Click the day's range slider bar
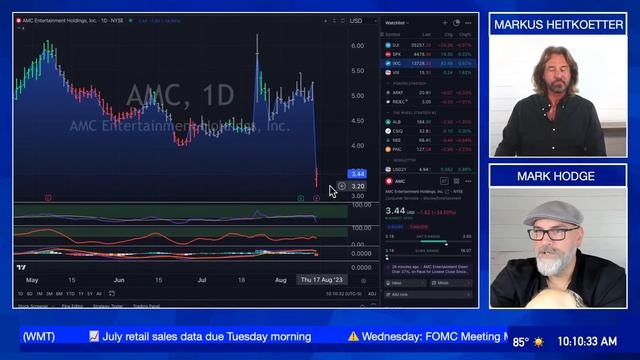Image resolution: width=640 pixels, height=360 pixels. (429, 242)
